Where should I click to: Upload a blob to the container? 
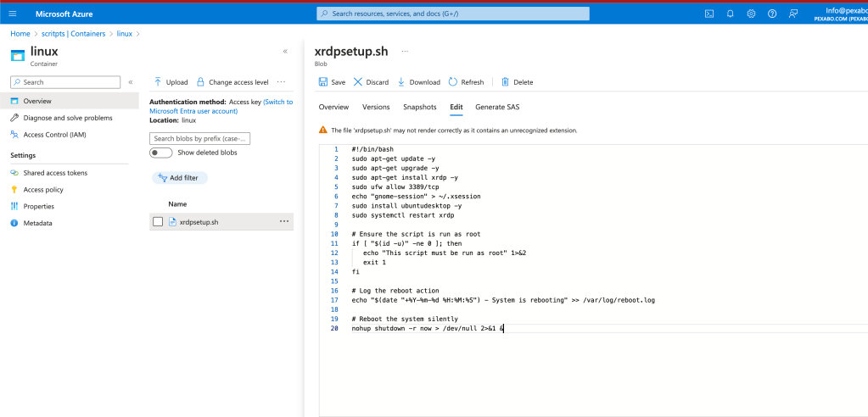point(171,82)
